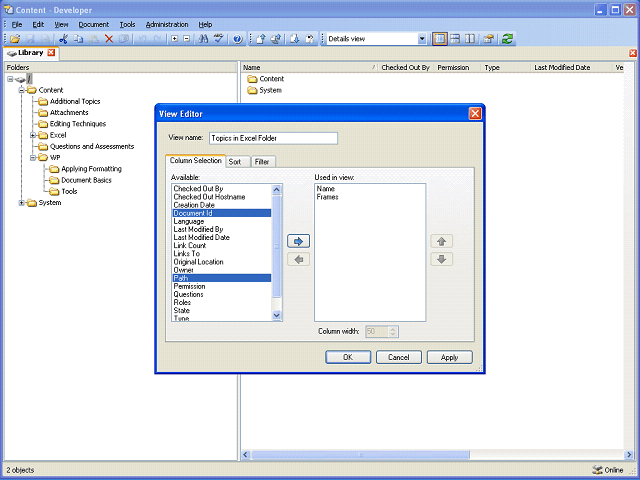The image size is (640, 480).
Task: Click the Cancel Check Out icon
Action: point(310,39)
